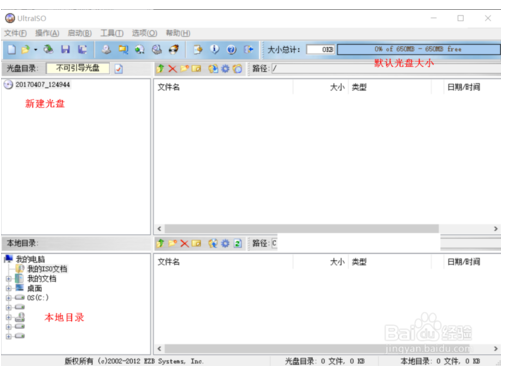Expand the optical drive node in local tree
This screenshot has width=512, height=383.
click(9, 317)
